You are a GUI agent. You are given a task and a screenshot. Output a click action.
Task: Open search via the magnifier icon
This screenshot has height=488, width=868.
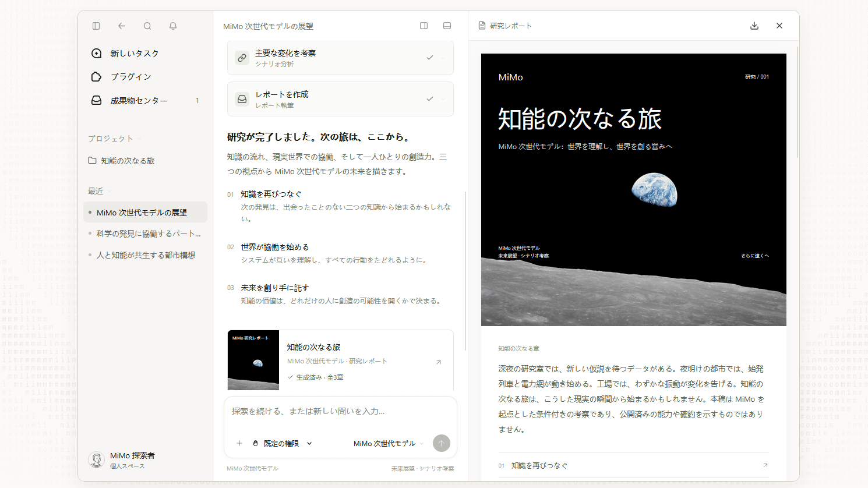(147, 26)
